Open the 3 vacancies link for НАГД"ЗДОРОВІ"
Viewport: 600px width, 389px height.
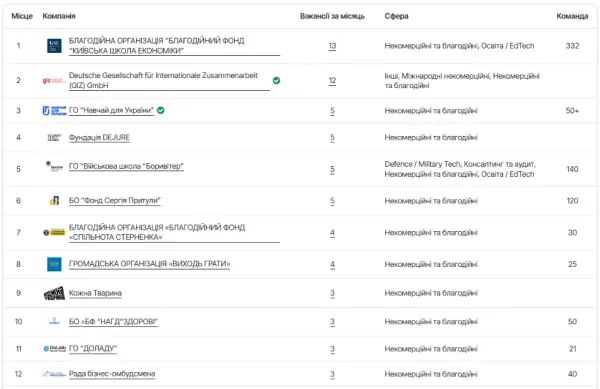332,322
